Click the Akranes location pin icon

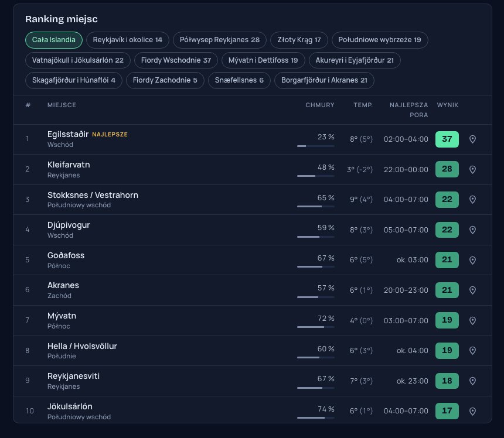coord(472,290)
